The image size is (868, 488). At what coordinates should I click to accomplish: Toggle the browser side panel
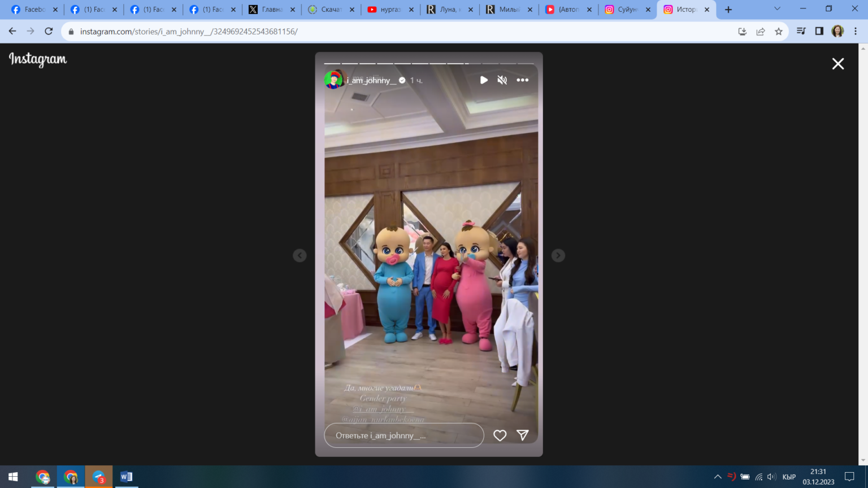click(x=819, y=32)
